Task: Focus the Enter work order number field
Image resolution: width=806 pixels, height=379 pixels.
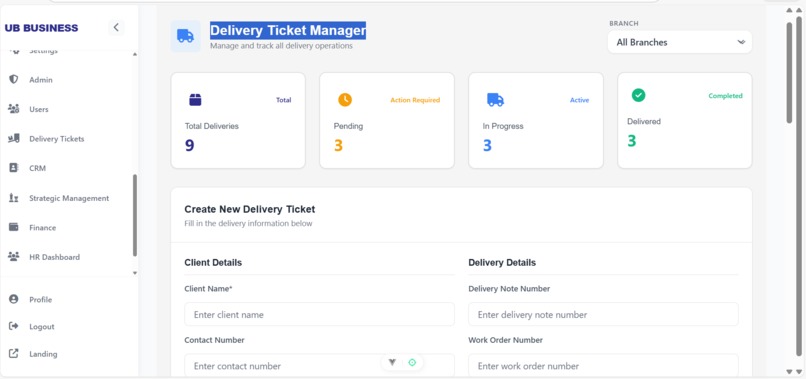Action: (x=603, y=366)
